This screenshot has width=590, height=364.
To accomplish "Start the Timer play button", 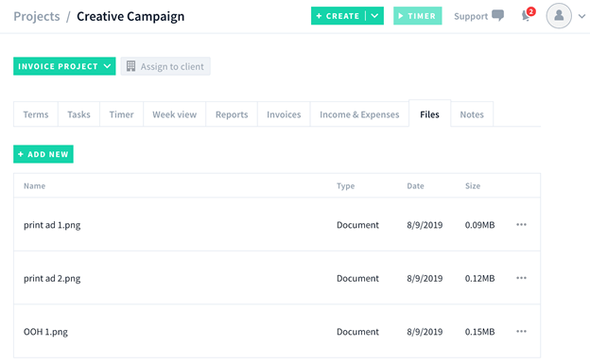I will (x=418, y=16).
